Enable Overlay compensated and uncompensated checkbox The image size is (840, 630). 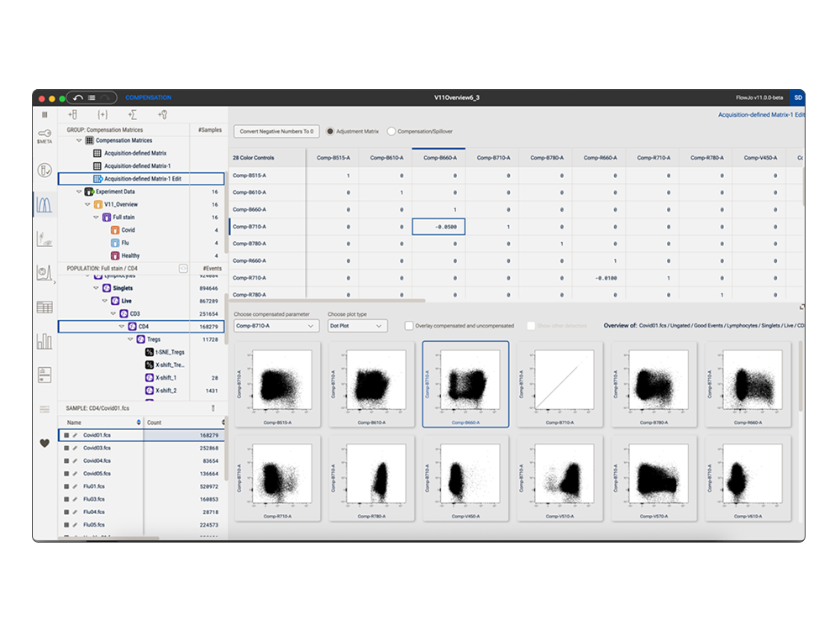(409, 326)
